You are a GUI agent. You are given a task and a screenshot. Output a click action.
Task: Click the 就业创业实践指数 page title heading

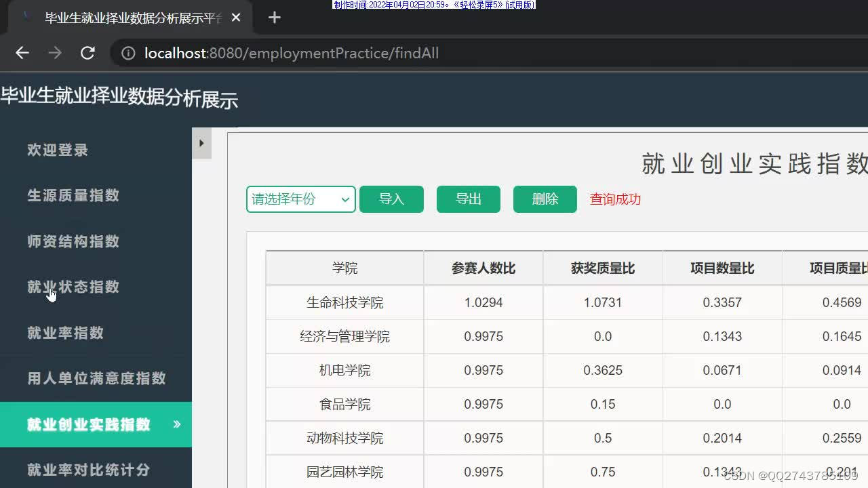(755, 164)
